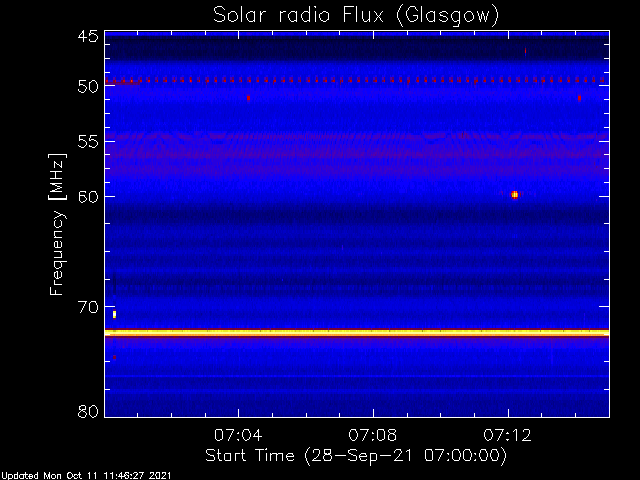Click the small red mark near 46 MHz
Image resolution: width=640 pixels, height=480 pixels.
pyautogui.click(x=525, y=51)
